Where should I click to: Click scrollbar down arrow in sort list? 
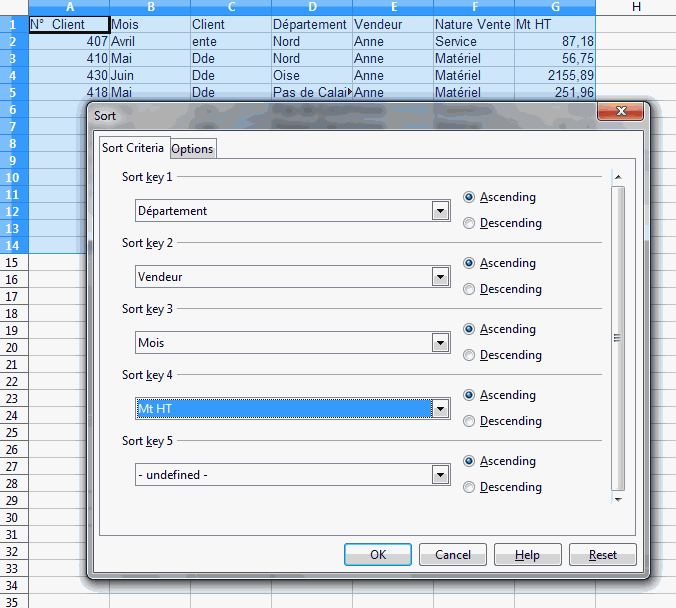[x=618, y=498]
